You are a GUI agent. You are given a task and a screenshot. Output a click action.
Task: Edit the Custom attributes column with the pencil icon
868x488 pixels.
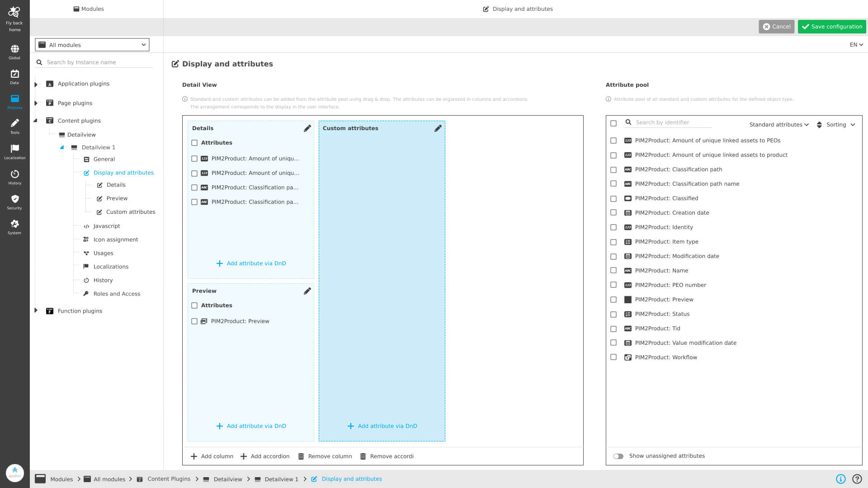tap(438, 128)
